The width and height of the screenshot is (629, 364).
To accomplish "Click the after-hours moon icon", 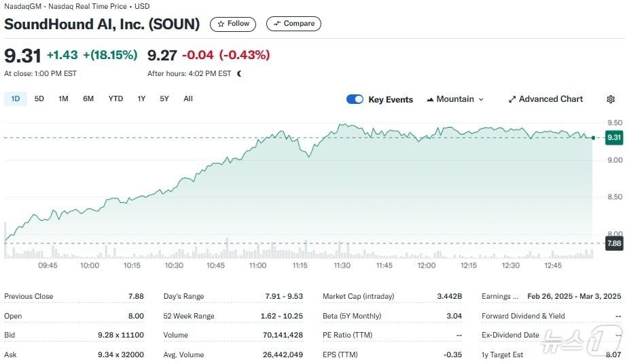I will click(x=240, y=73).
